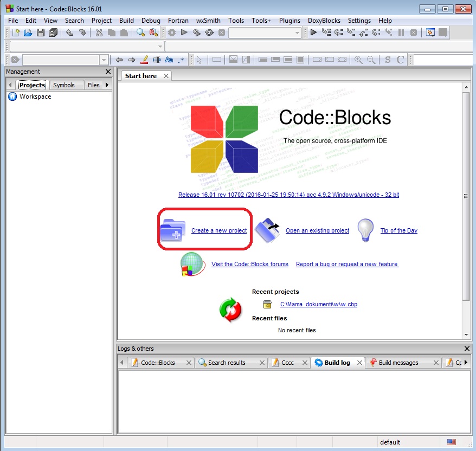Screen dimensions: 476x451
Task: Click the New file toolbar icon
Action: tap(16, 33)
